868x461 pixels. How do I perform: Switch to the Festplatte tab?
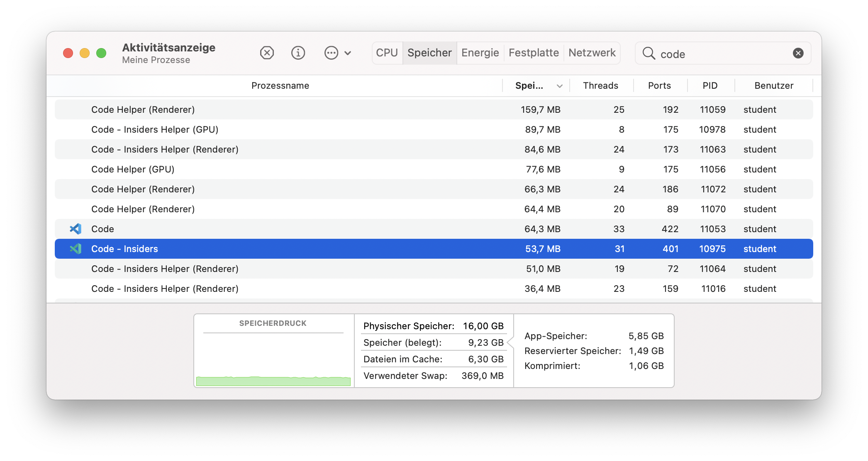tap(534, 53)
